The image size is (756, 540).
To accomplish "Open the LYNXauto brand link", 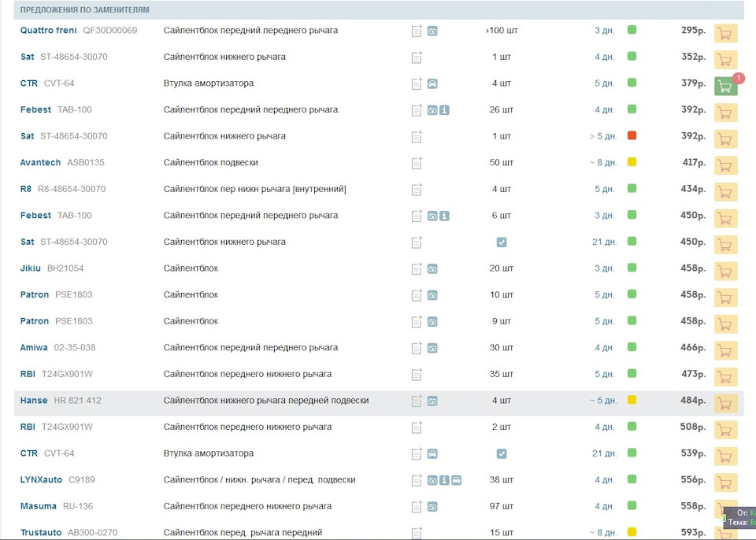I will pyautogui.click(x=41, y=479).
